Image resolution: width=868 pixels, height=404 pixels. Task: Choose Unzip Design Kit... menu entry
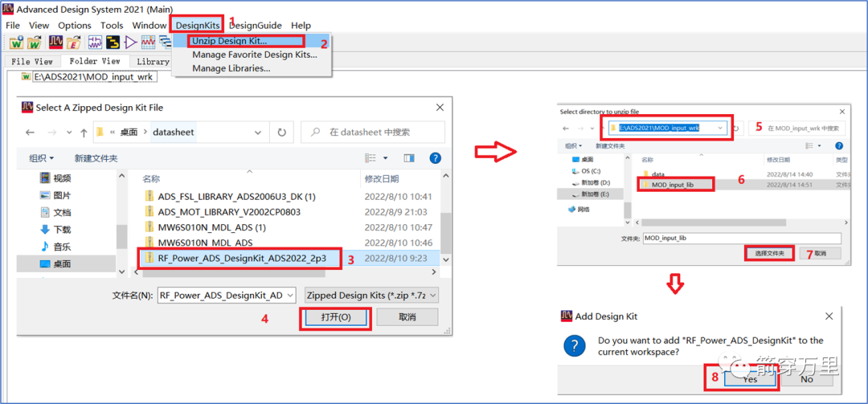[229, 41]
